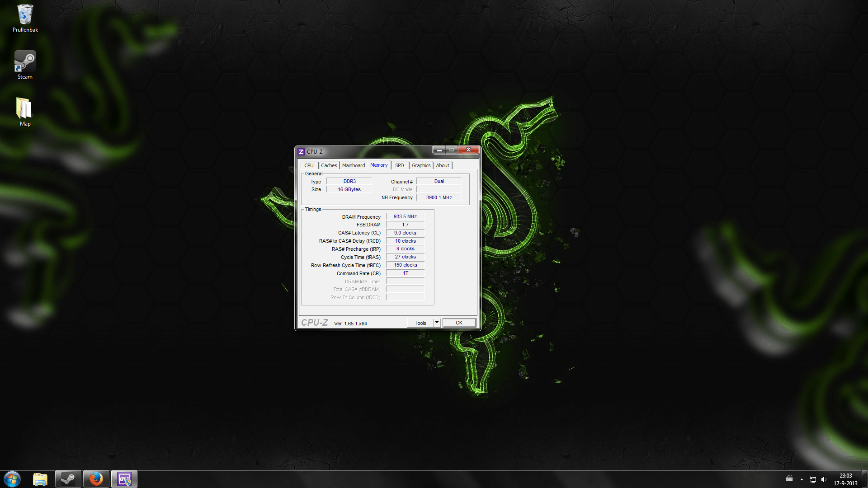
Task: Open the Prullenbak recycle bin icon
Action: (25, 18)
